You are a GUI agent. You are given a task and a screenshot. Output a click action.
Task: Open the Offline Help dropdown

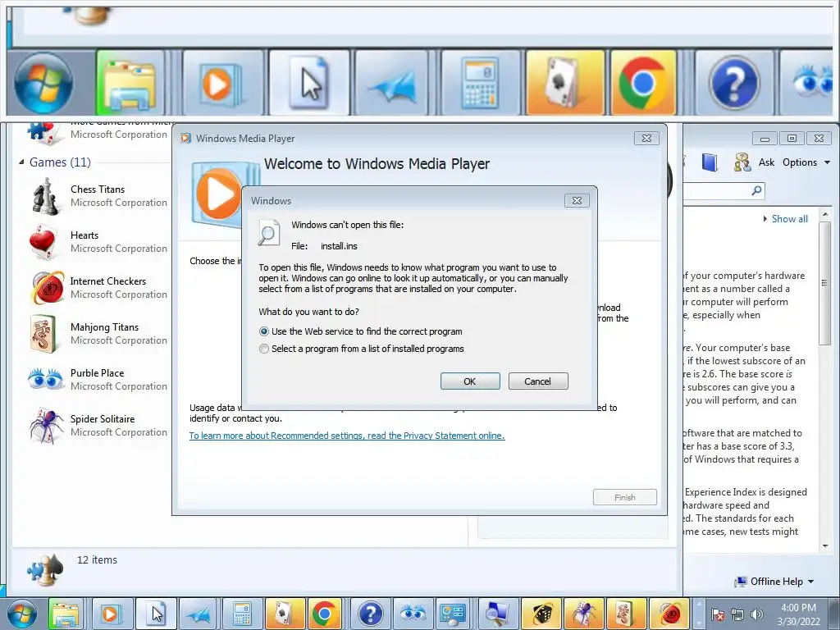(774, 582)
